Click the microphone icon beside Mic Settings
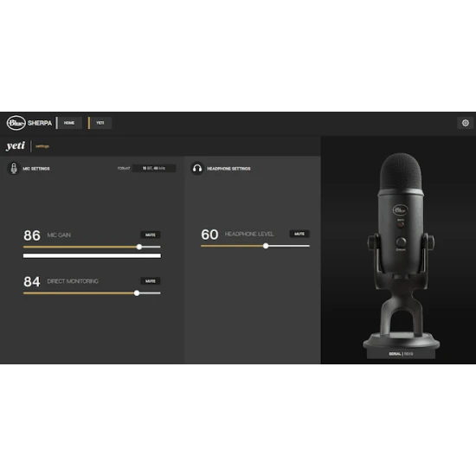The width and height of the screenshot is (476, 476). [x=14, y=168]
